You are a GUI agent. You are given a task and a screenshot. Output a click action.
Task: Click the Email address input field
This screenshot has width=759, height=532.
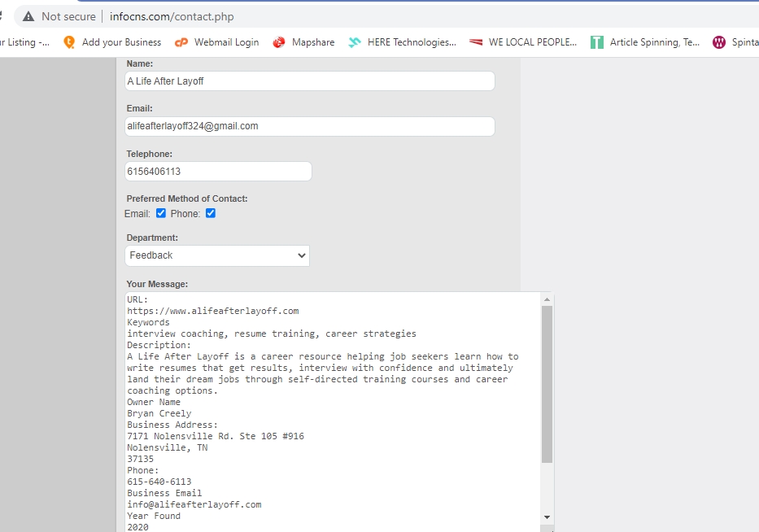[x=309, y=126]
